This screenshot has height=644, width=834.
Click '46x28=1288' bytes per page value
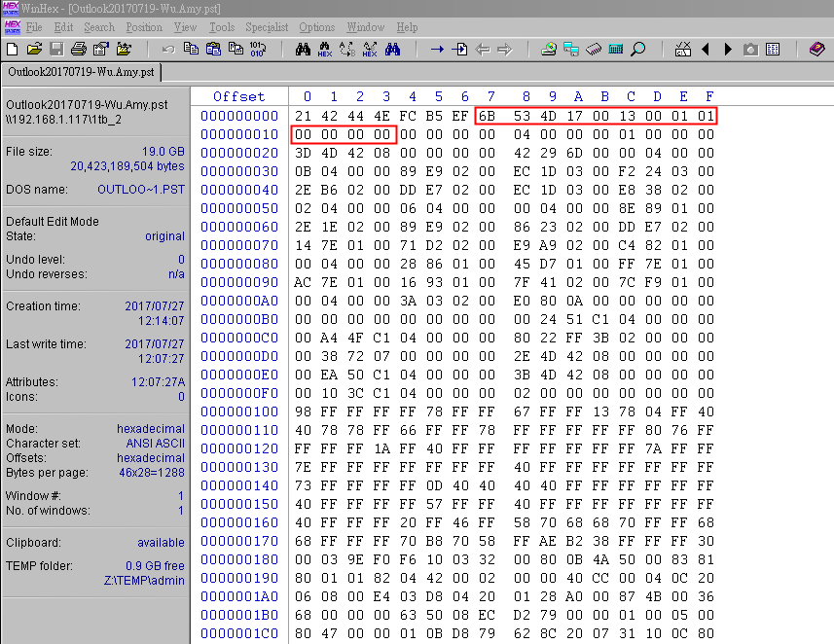tap(152, 473)
